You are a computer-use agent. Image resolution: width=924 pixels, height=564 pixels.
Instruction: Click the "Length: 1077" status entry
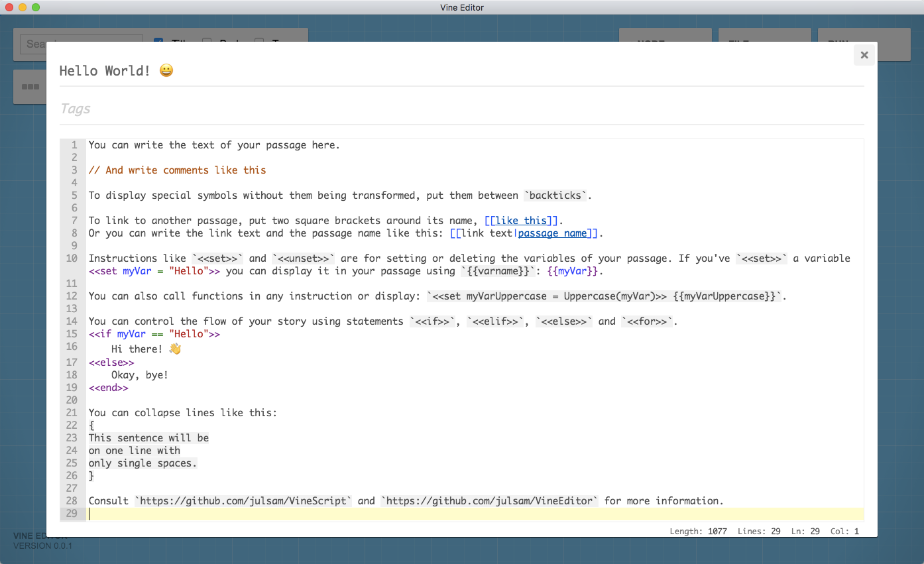point(698,532)
